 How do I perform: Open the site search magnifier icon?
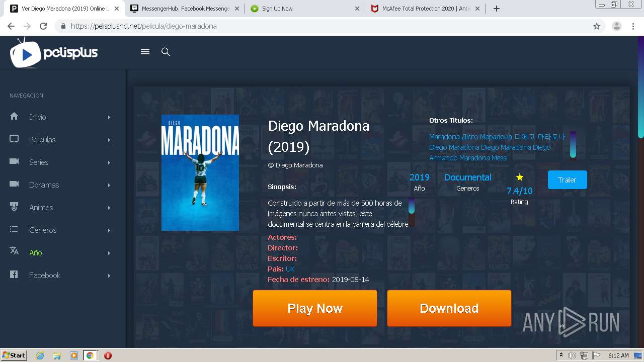click(166, 52)
